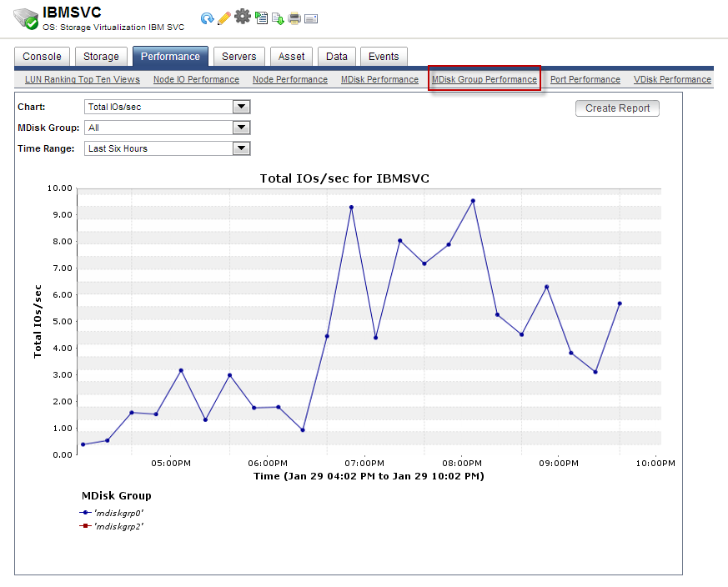Click the refresh icon in the toolbar
This screenshot has height=587, width=728.
point(205,18)
